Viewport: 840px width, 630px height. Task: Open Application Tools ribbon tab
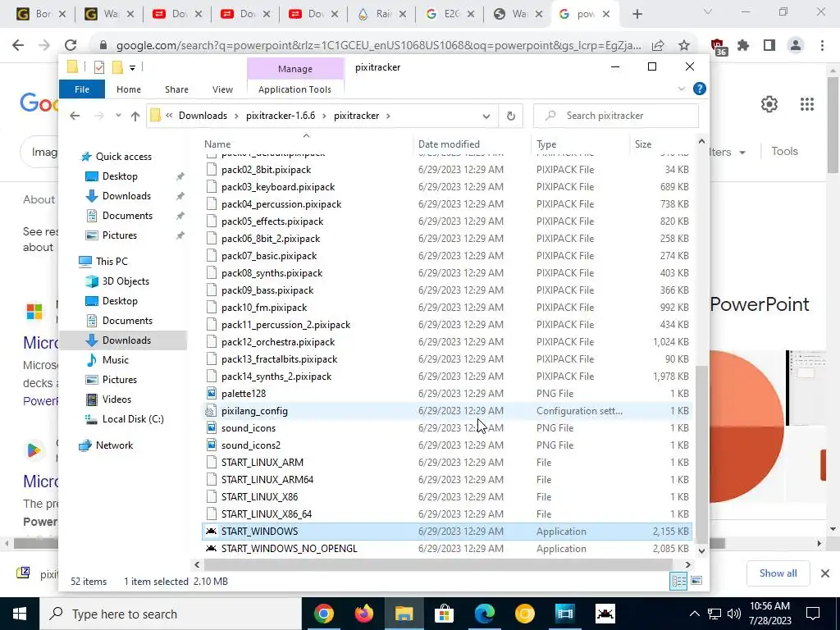tap(294, 89)
